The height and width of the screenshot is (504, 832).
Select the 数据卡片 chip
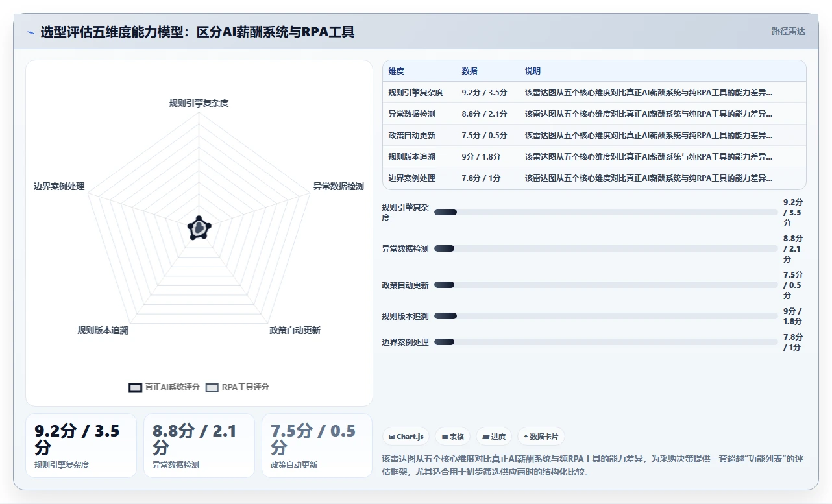541,437
